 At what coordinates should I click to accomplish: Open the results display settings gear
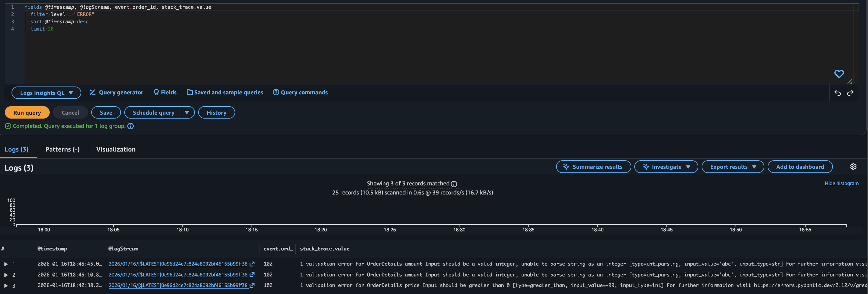point(853,167)
